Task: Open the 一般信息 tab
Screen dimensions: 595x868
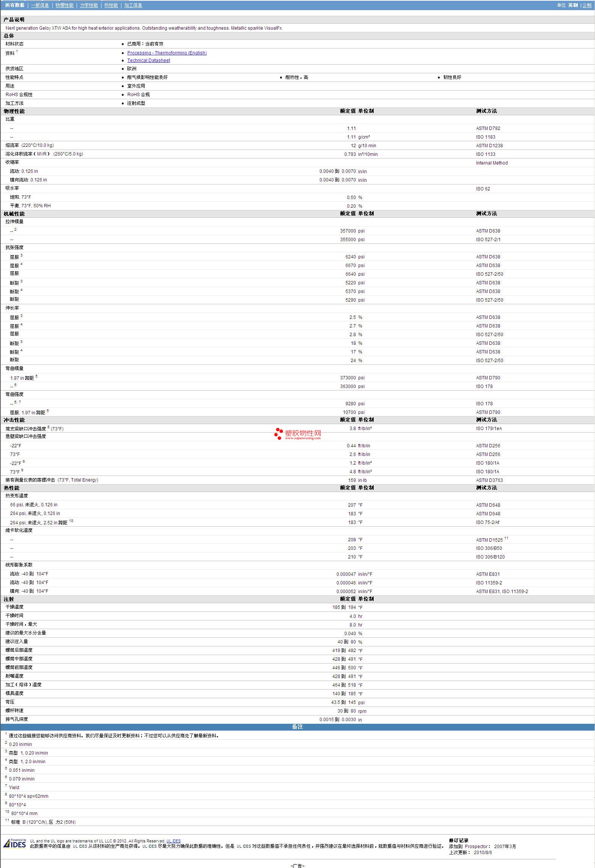Action: (x=40, y=5)
